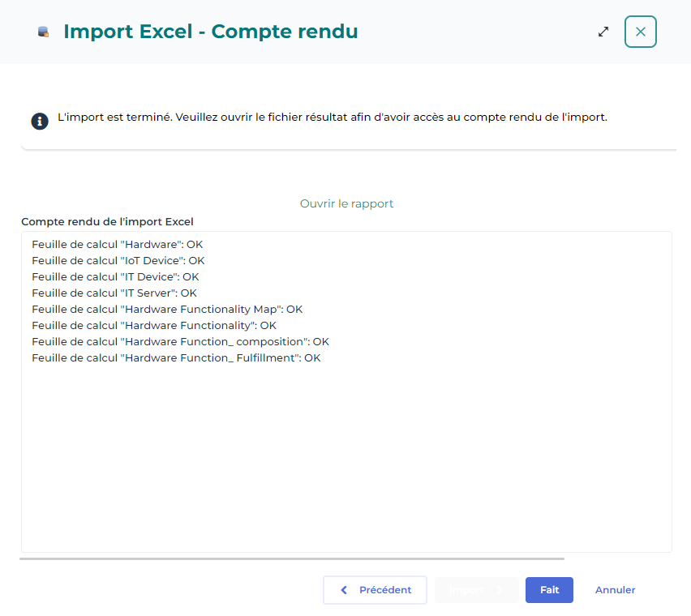691x616 pixels.
Task: Close the Import Excel dialog
Action: (x=640, y=32)
